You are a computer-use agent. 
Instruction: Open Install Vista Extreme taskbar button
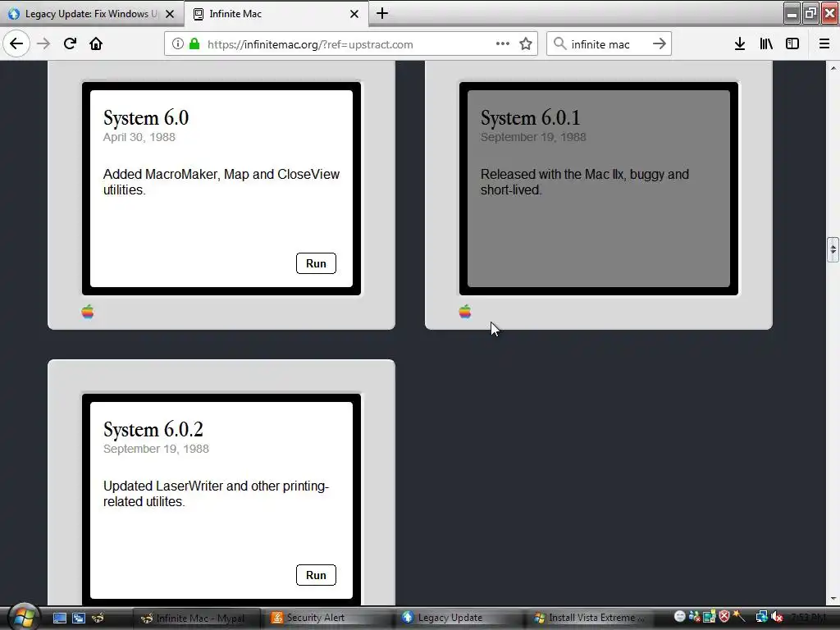click(591, 618)
